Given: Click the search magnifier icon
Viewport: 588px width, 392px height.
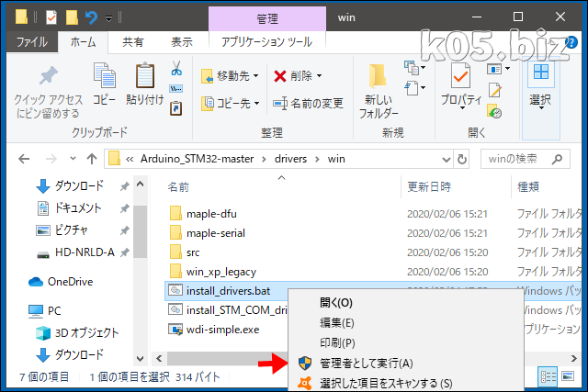Looking at the screenshot, I should coord(558,159).
